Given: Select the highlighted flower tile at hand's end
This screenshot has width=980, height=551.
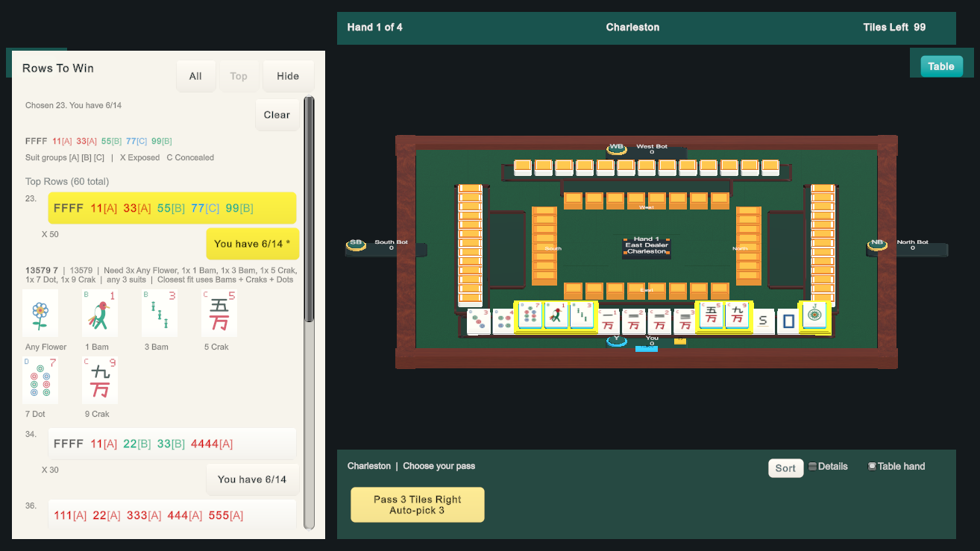Looking at the screenshot, I should coord(814,315).
